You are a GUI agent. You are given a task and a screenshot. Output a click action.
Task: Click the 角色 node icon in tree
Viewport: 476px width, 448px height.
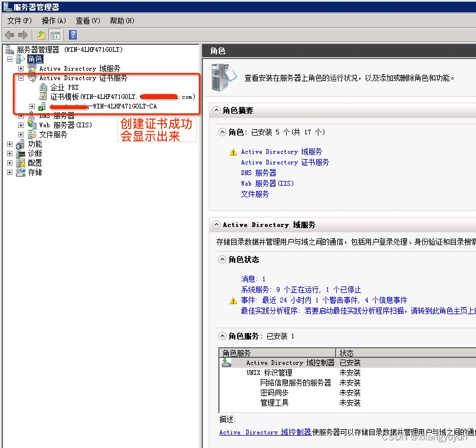coord(21,59)
